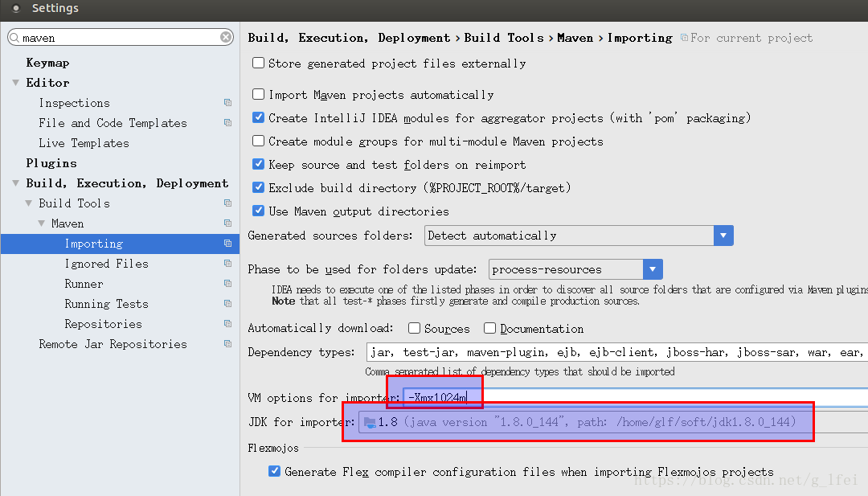
Task: Click project-level icon beside Remote Jar Repositories
Action: click(227, 344)
